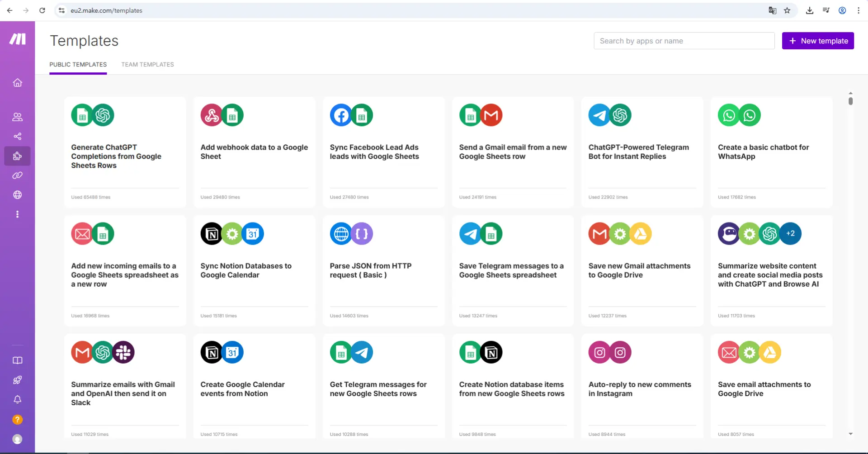868x454 pixels.
Task: Click the 'Used 12237 times' text
Action: [608, 316]
